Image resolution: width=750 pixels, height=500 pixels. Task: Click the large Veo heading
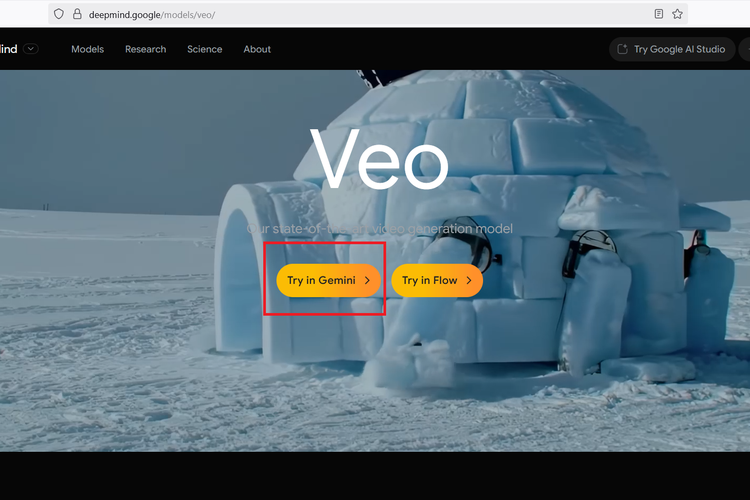coord(379,159)
